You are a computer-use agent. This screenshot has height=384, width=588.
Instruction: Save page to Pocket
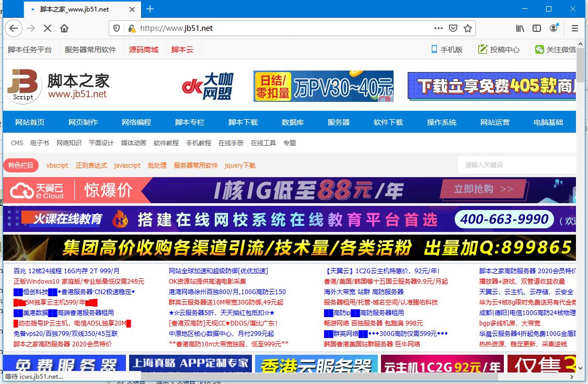tap(453, 28)
